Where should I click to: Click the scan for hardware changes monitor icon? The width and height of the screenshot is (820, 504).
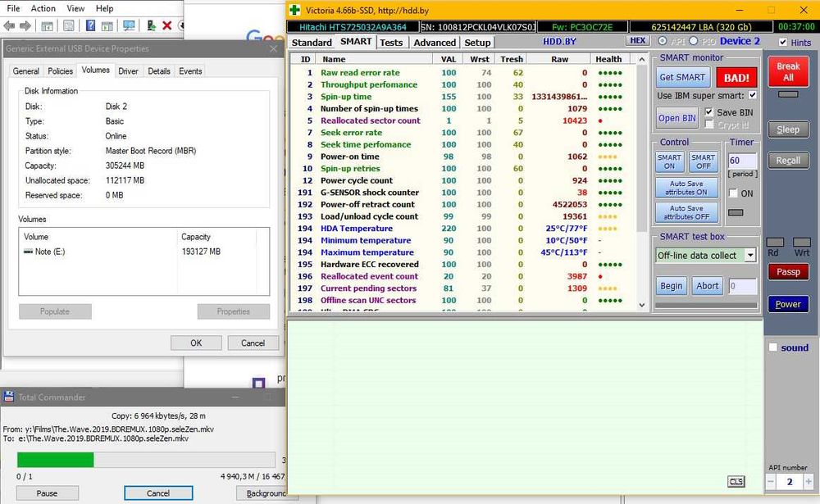(129, 26)
